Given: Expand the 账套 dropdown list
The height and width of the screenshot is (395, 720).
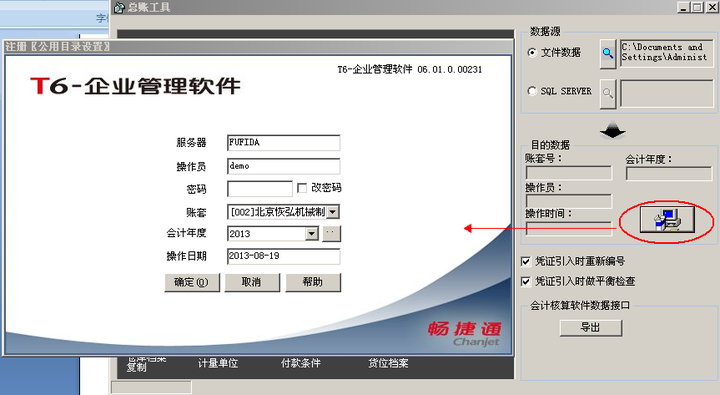Looking at the screenshot, I should [333, 212].
